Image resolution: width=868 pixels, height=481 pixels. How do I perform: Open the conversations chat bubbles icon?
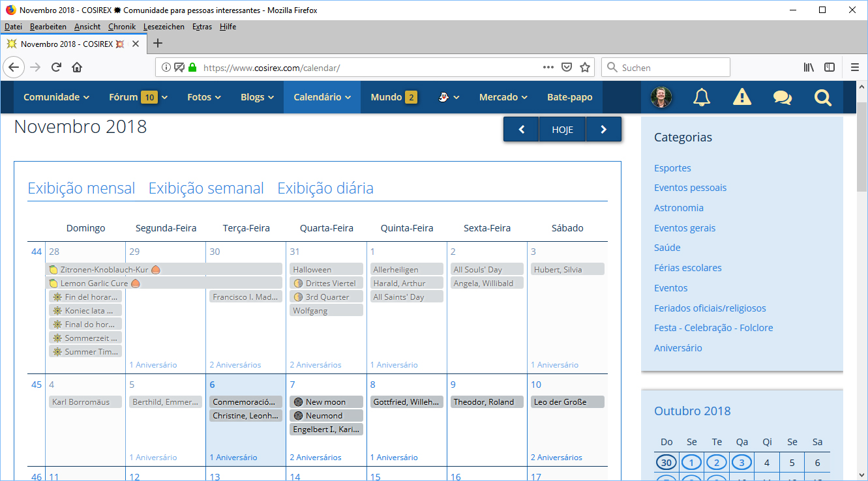tap(782, 97)
